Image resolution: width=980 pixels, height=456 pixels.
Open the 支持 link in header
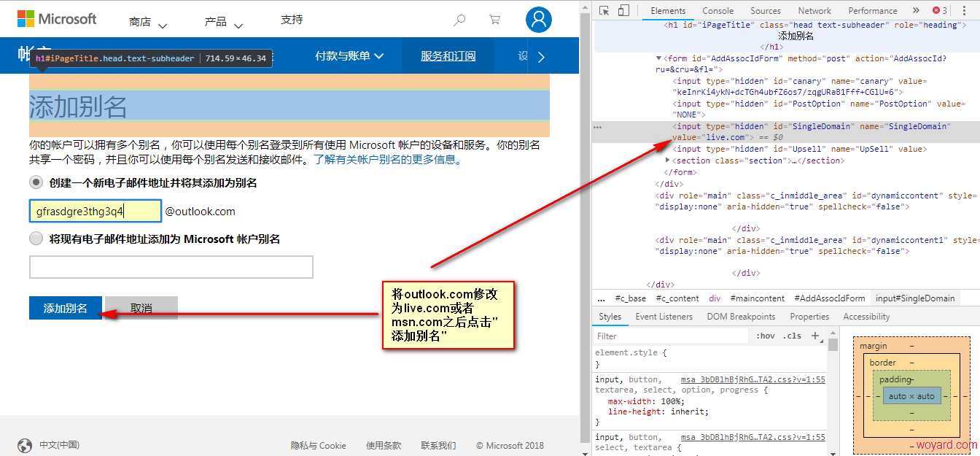pos(292,20)
